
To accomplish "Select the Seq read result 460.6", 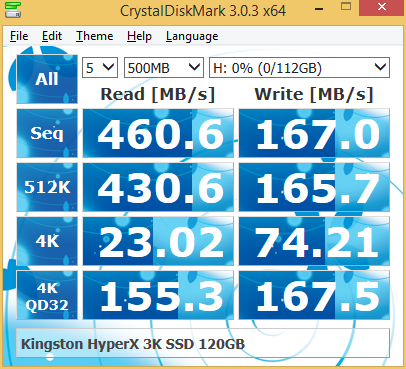I will pyautogui.click(x=158, y=133).
